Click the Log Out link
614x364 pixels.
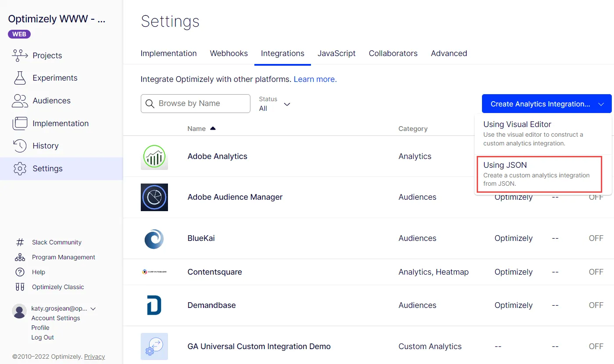(43, 337)
